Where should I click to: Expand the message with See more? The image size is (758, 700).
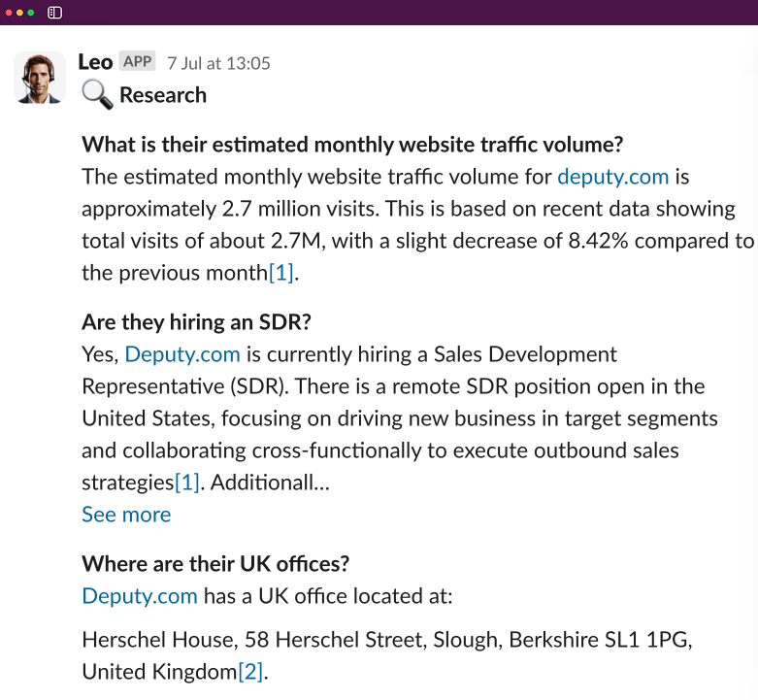click(126, 515)
